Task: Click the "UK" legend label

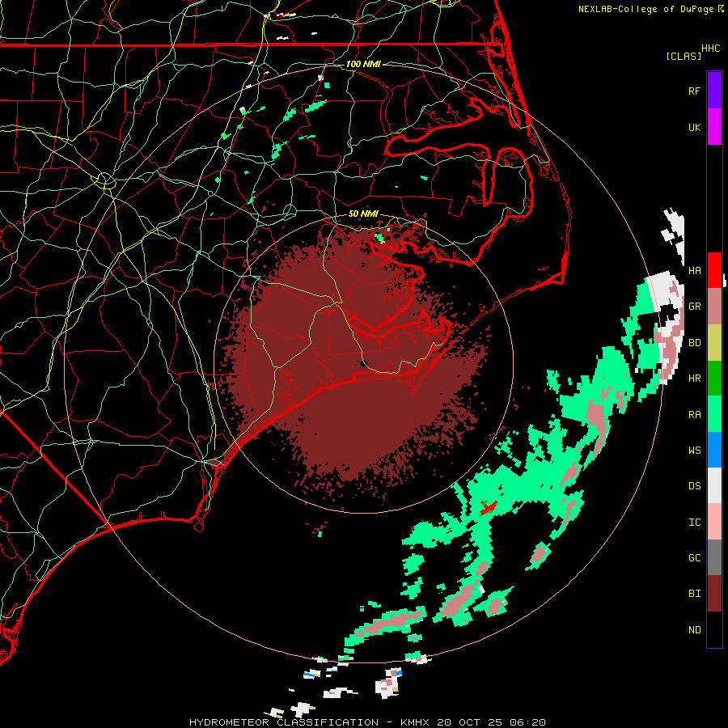Action: click(694, 127)
